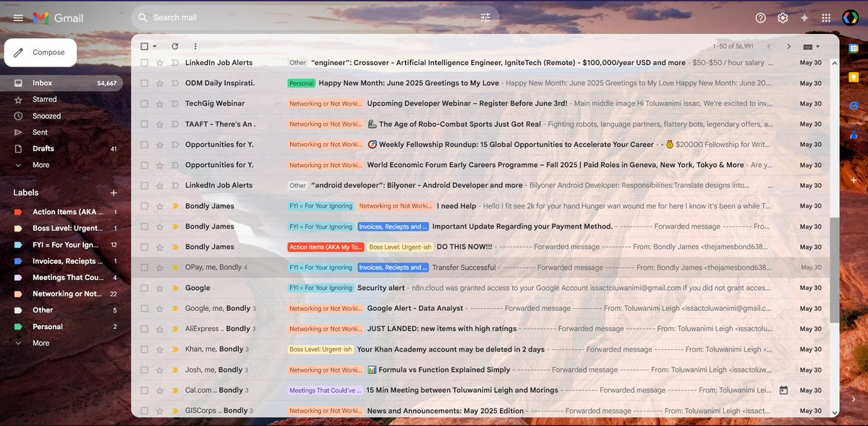
Task: Open the main menu hamburger icon
Action: point(18,17)
